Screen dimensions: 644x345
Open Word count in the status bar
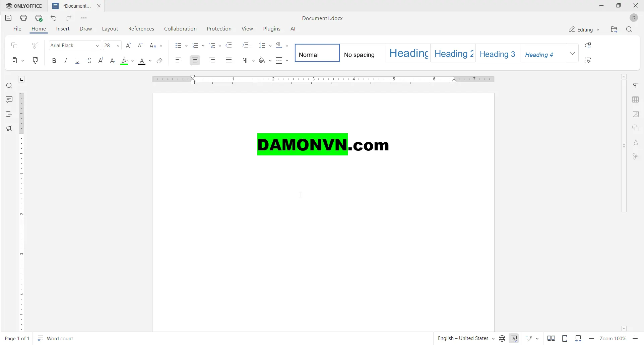[x=55, y=339]
